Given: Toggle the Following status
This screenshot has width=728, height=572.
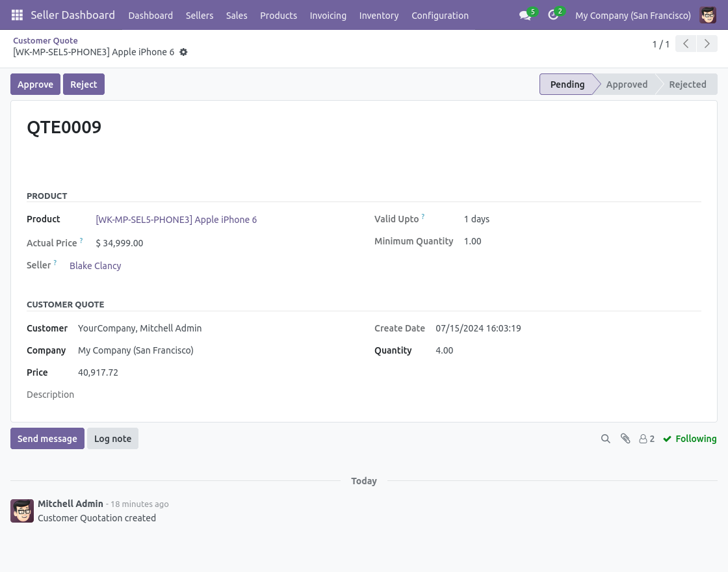Looking at the screenshot, I should tap(690, 439).
